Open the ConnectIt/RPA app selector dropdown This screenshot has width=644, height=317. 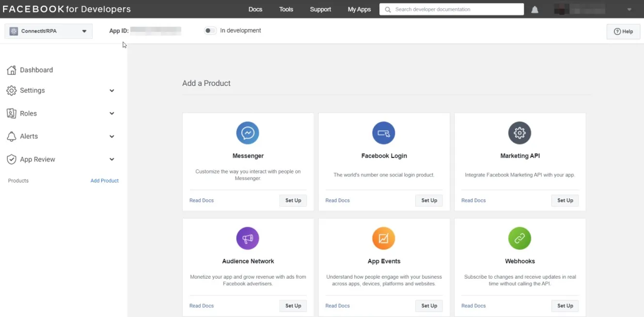pyautogui.click(x=48, y=31)
